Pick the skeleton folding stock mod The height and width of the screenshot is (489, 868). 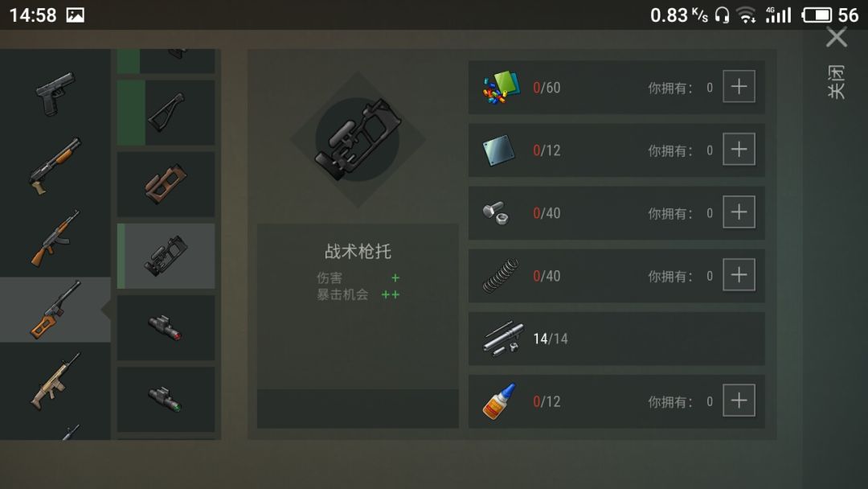(166, 113)
